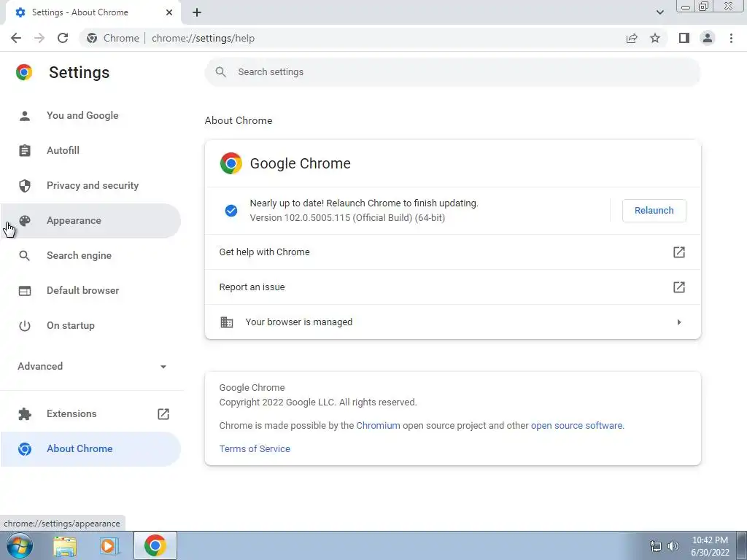The width and height of the screenshot is (747, 560).
Task: Open the tab search chevron
Action: tap(659, 12)
